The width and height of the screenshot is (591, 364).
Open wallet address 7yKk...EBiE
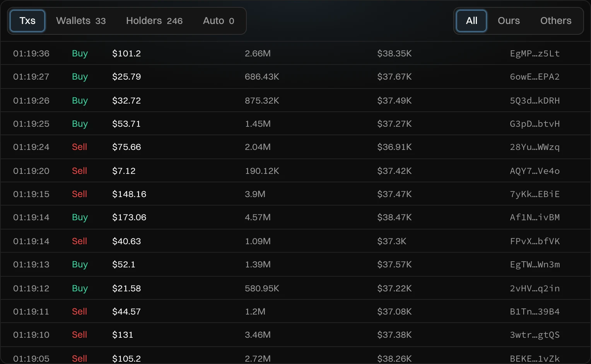(535, 194)
